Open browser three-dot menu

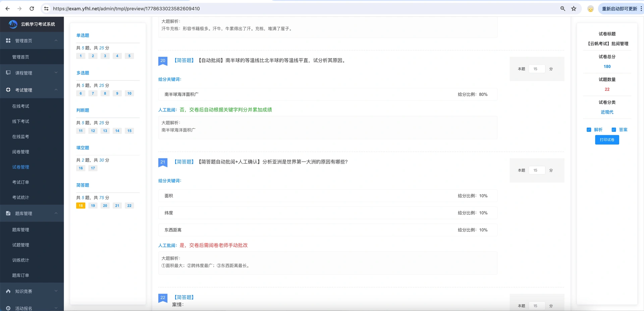pos(641,9)
